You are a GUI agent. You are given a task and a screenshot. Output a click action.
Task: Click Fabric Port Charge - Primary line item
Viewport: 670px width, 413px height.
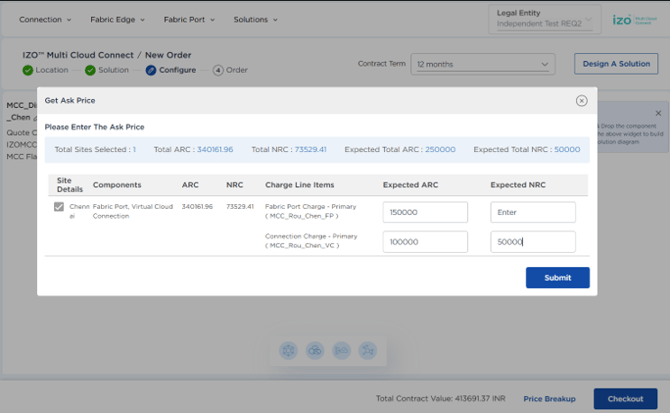(311, 211)
